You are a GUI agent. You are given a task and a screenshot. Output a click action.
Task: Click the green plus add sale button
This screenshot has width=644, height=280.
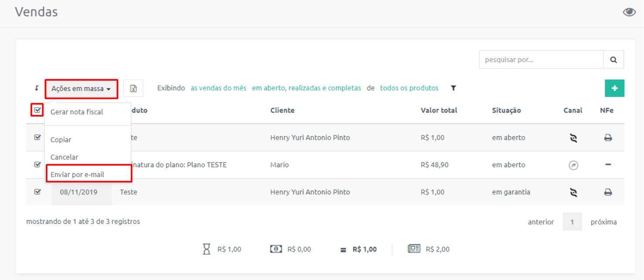[x=614, y=88]
